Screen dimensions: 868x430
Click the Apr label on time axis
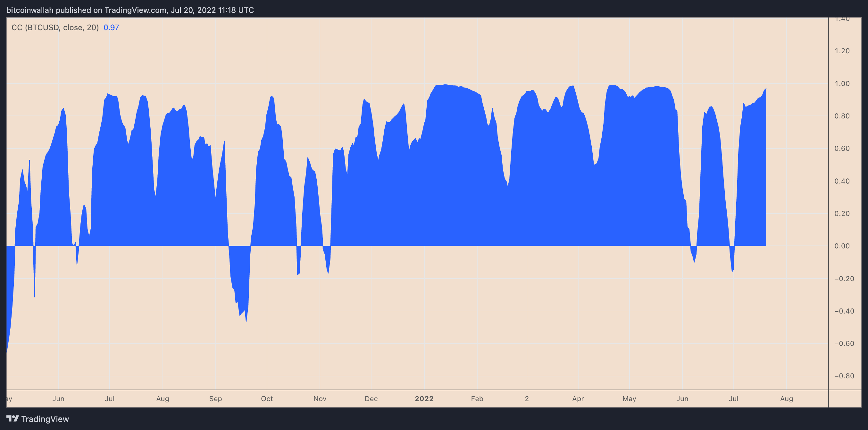[x=578, y=399]
